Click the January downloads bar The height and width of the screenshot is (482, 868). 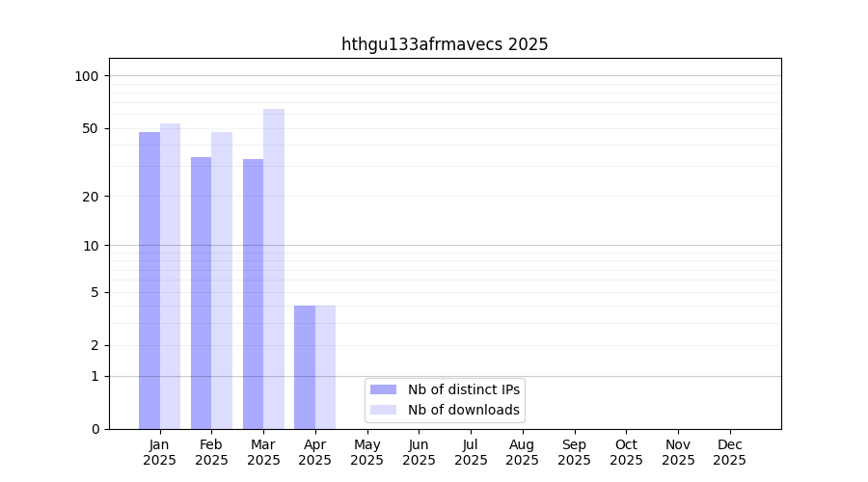170,276
